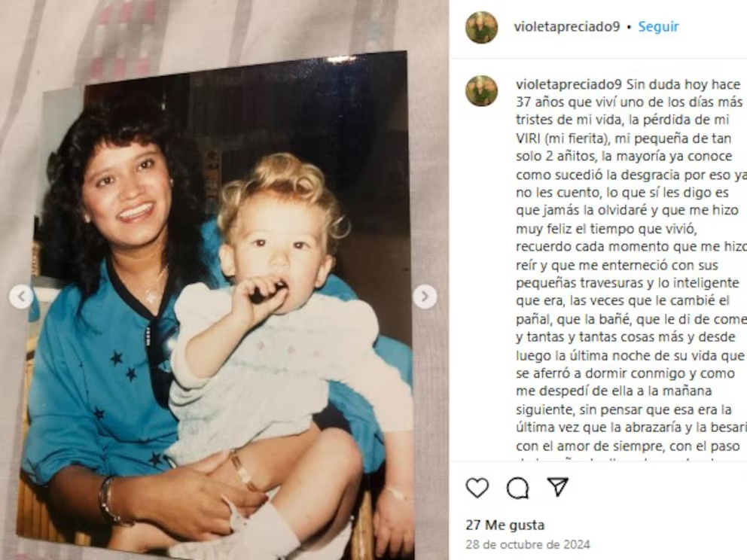Follow the account with the Seguir link
The height and width of the screenshot is (560, 747).
tap(658, 26)
